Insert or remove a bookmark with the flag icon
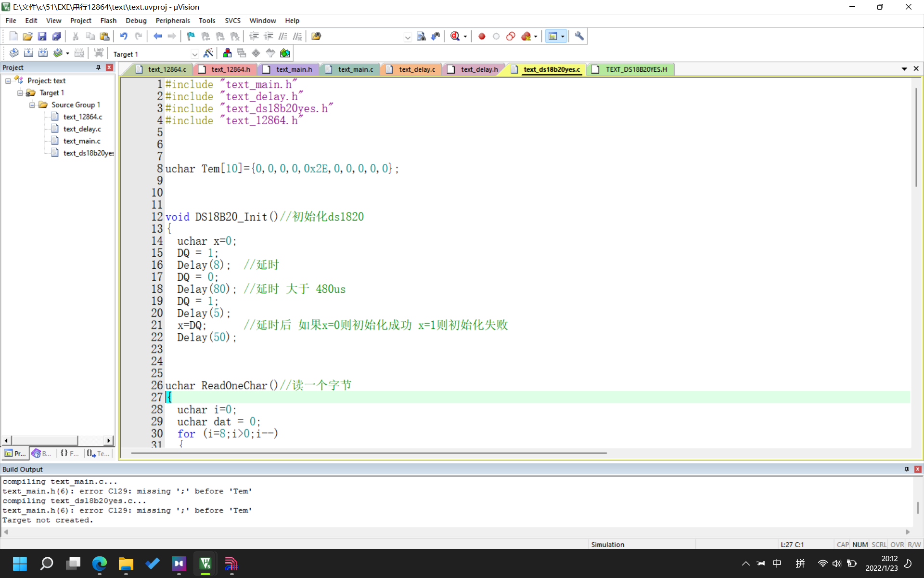924x578 pixels. coord(191,36)
